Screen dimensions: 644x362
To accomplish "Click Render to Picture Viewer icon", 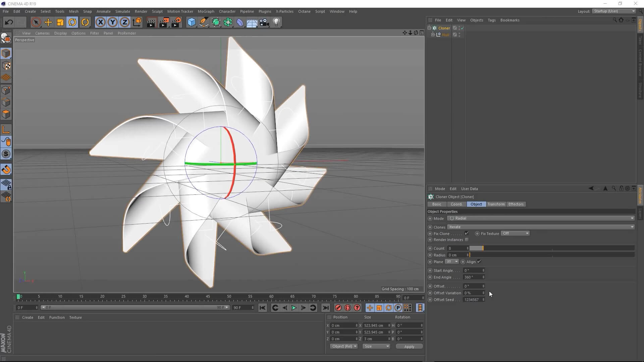I will [x=164, y=22].
